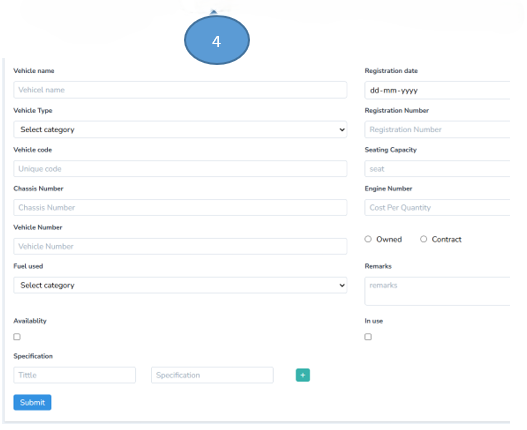Image resolution: width=527 pixels, height=430 pixels.
Task: Select the Owned radio button
Action: [x=368, y=239]
